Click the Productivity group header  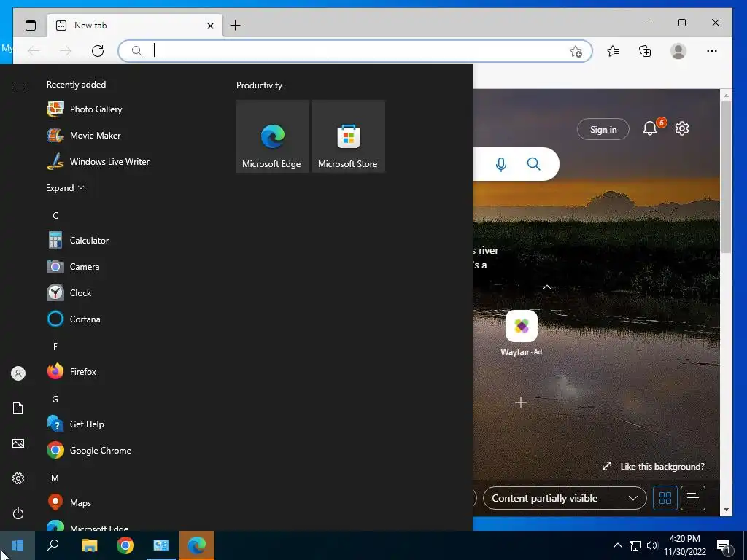click(x=259, y=85)
